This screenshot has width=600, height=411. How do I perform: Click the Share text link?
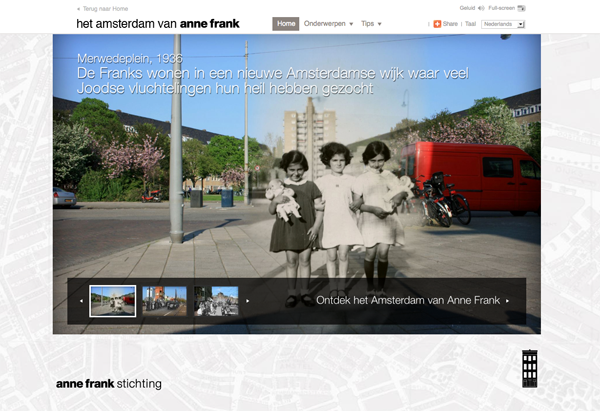click(450, 24)
